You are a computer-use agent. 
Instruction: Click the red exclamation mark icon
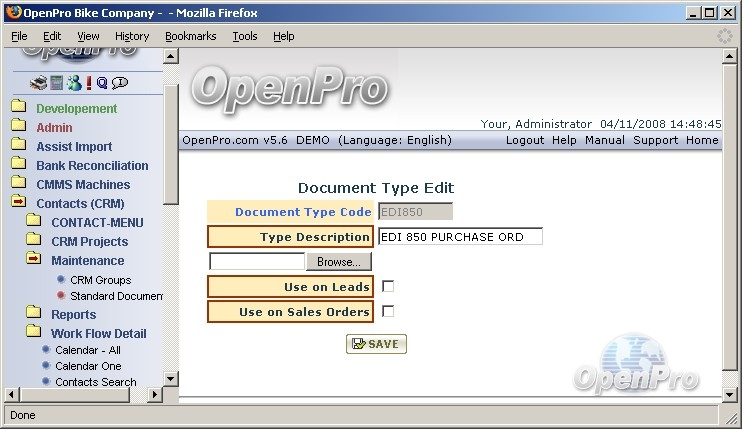click(88, 83)
